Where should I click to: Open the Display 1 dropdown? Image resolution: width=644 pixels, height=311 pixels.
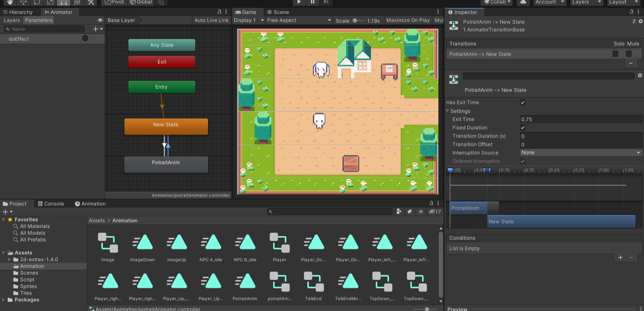click(x=248, y=20)
